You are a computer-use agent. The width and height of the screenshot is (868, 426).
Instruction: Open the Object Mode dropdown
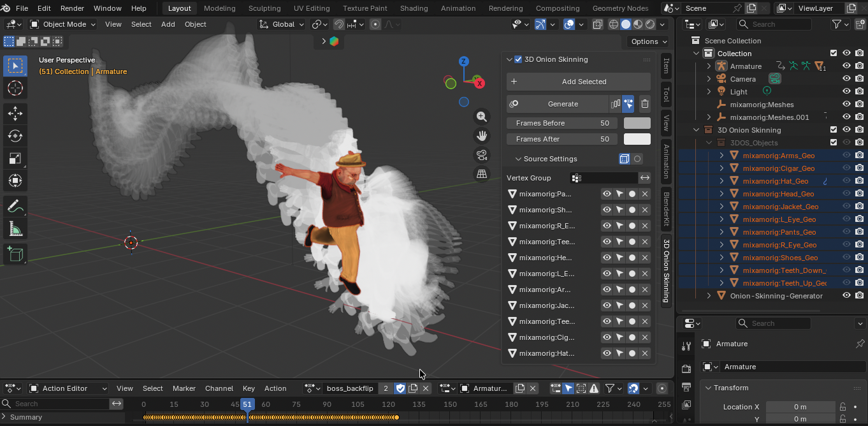point(63,24)
